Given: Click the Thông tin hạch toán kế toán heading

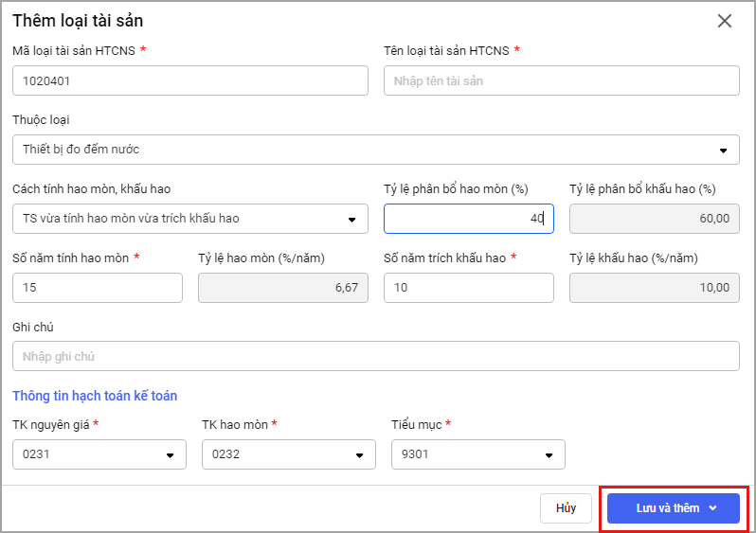Looking at the screenshot, I should [x=95, y=396].
